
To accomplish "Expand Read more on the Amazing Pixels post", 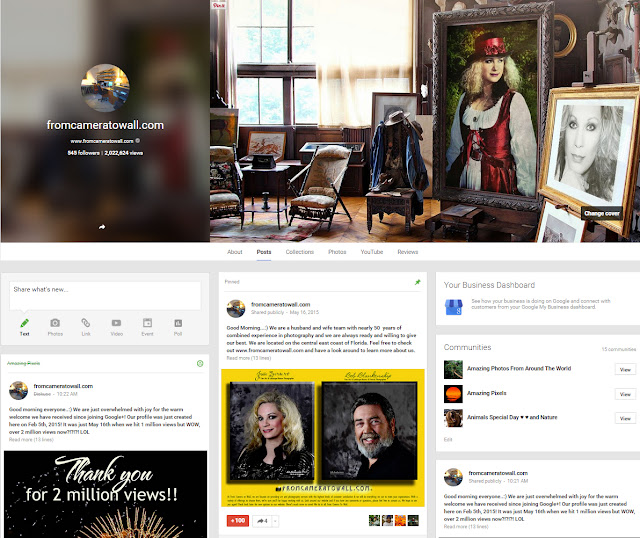I will [31, 440].
